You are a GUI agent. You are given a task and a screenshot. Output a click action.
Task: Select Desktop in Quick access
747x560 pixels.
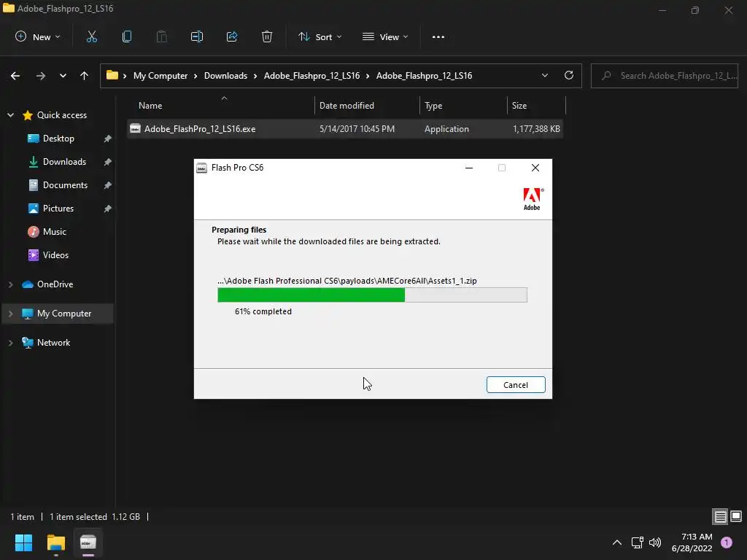[x=58, y=138]
